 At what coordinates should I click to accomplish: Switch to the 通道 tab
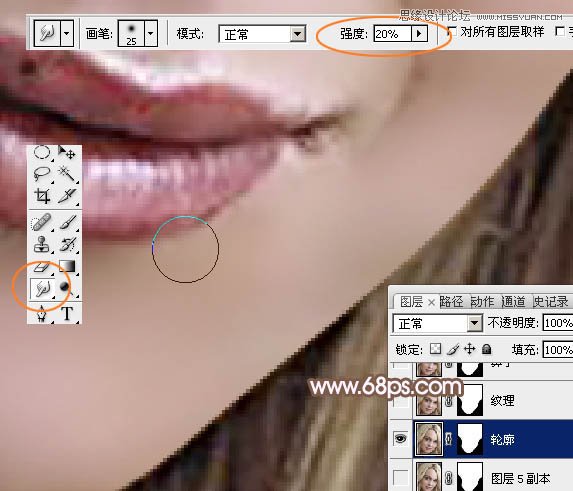(513, 301)
